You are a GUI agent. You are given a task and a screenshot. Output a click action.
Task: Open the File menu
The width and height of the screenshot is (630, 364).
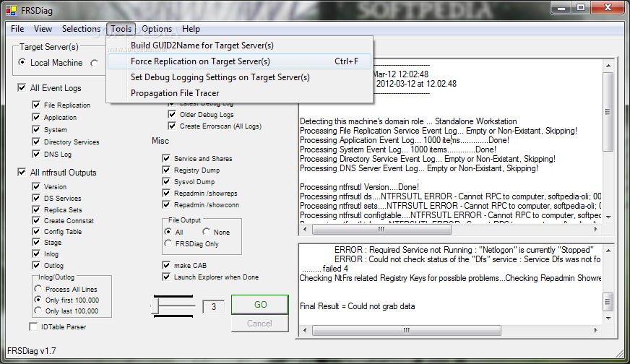point(17,29)
